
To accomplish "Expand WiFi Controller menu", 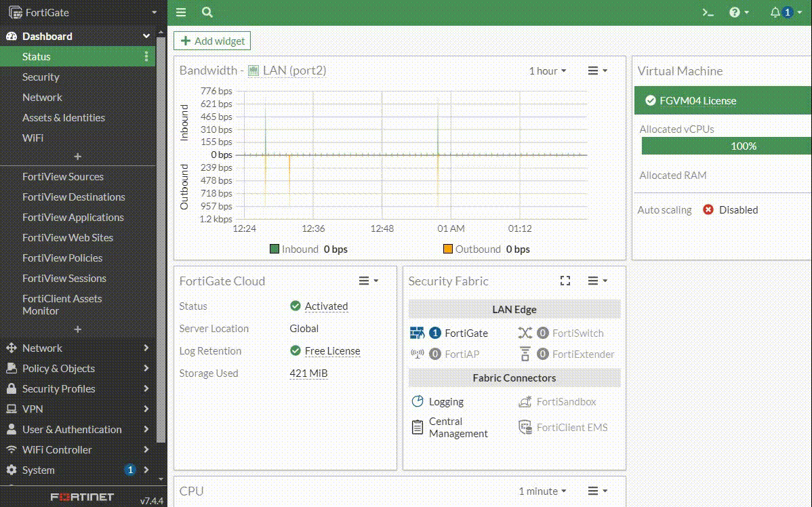I will click(x=78, y=449).
